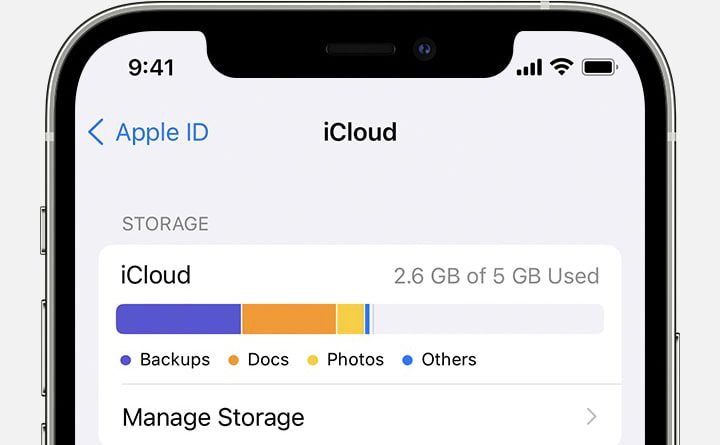This screenshot has height=445, width=720.
Task: Tap the yellow Photos legend dot
Action: point(313,360)
